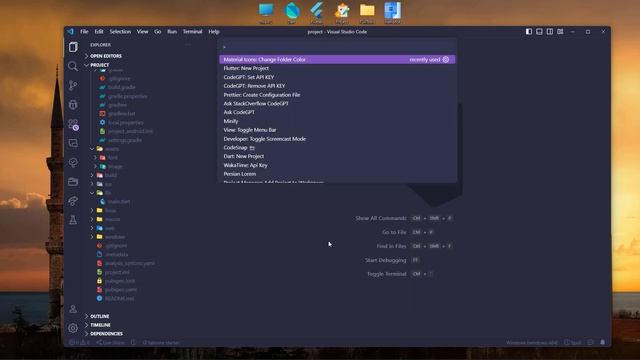Viewport: 640px width, 360px height.
Task: Toggle secondary side bar layout icon
Action: pyautogui.click(x=550, y=31)
